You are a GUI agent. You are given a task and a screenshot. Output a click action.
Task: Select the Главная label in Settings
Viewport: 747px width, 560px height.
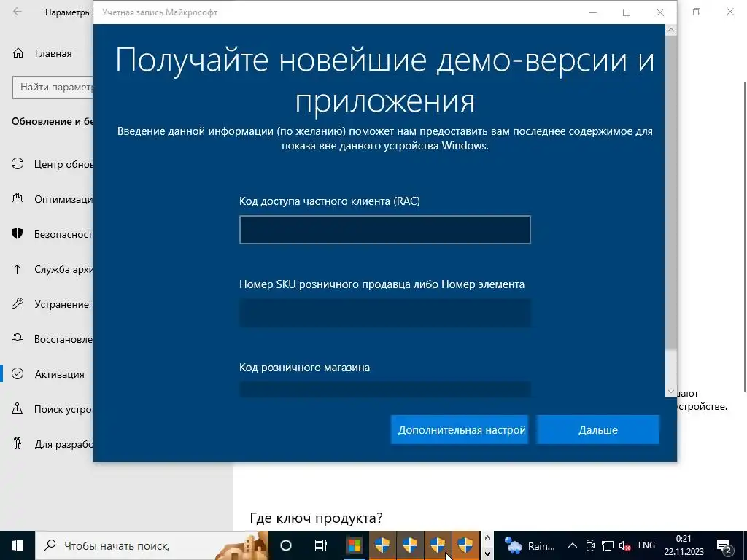(x=53, y=53)
